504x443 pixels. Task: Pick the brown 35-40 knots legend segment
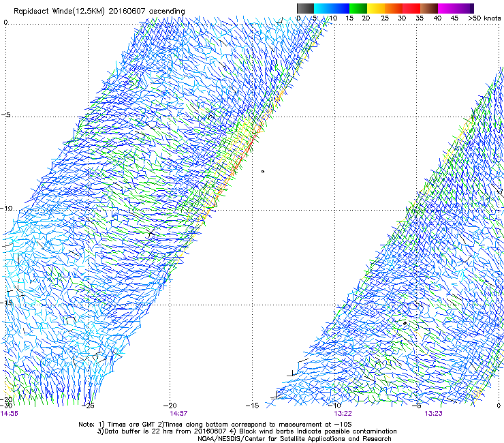tap(429, 8)
